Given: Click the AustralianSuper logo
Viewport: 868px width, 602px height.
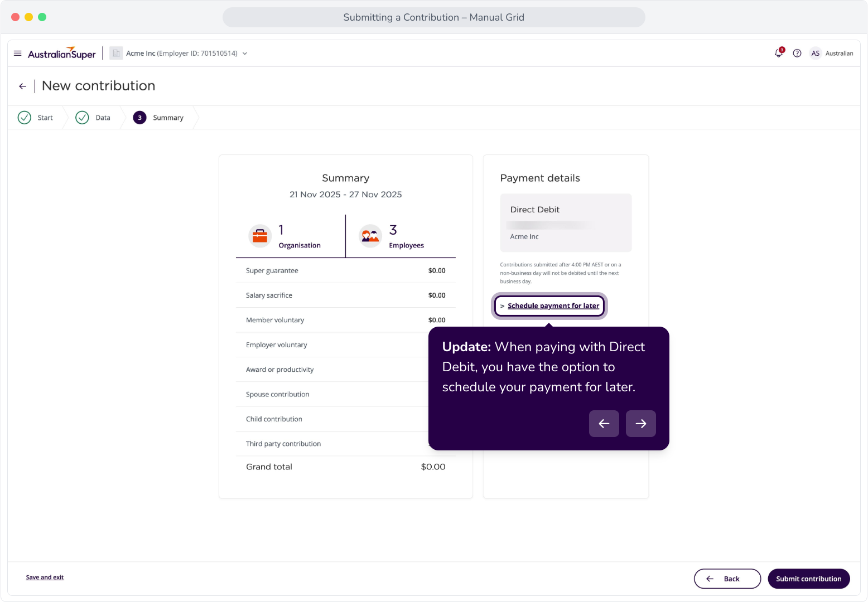Looking at the screenshot, I should [62, 54].
